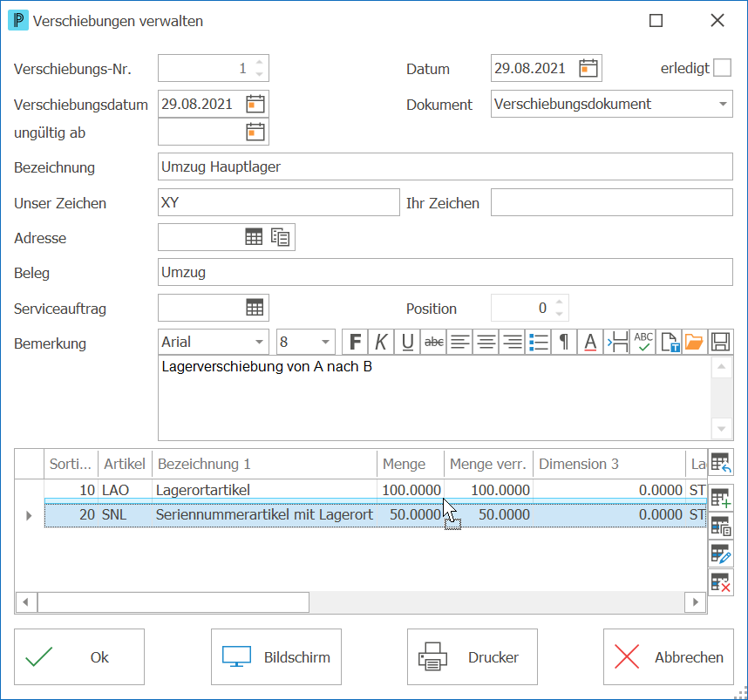Open calendar for ungültig ab field

(x=255, y=133)
